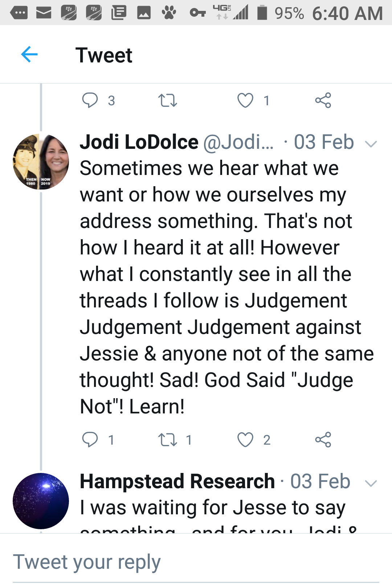This screenshot has width=392, height=588.
Task: Open Jodi LoDolce's profile picture
Action: click(41, 162)
